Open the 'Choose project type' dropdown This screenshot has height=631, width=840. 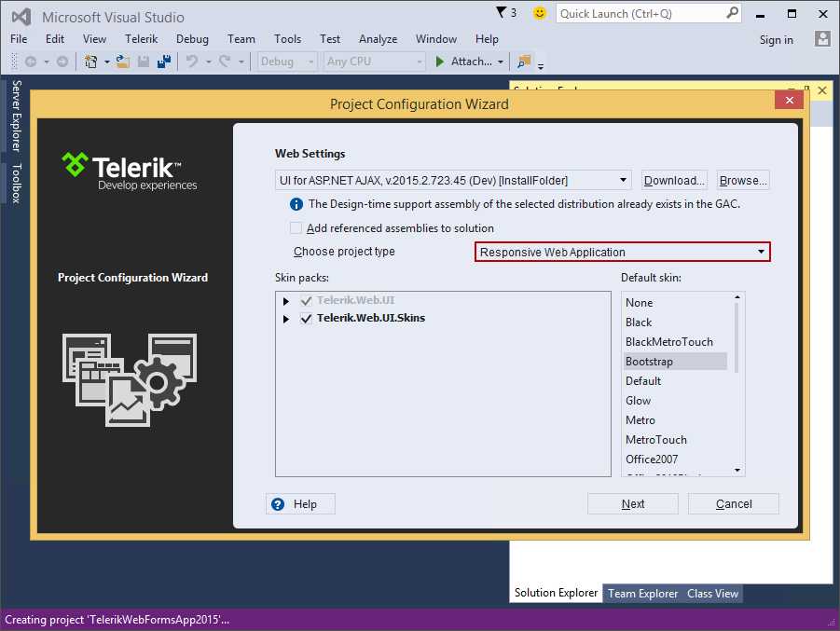pyautogui.click(x=764, y=252)
